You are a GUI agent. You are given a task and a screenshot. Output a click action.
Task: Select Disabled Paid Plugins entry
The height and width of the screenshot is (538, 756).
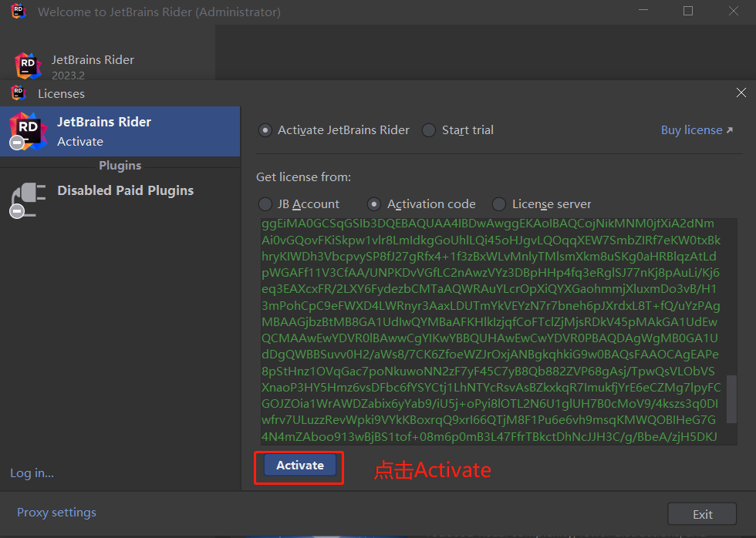[120, 200]
